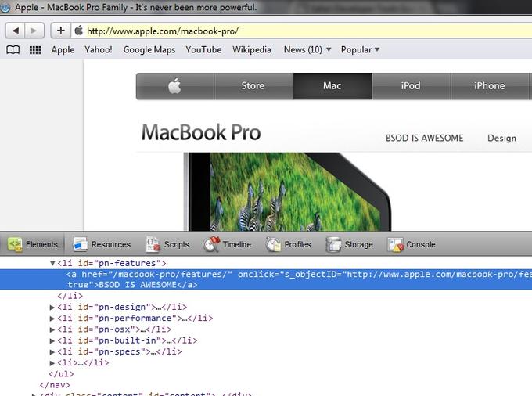Viewport: 532px width, 396px height.
Task: Click the Profiles panel icon
Action: coord(274,244)
